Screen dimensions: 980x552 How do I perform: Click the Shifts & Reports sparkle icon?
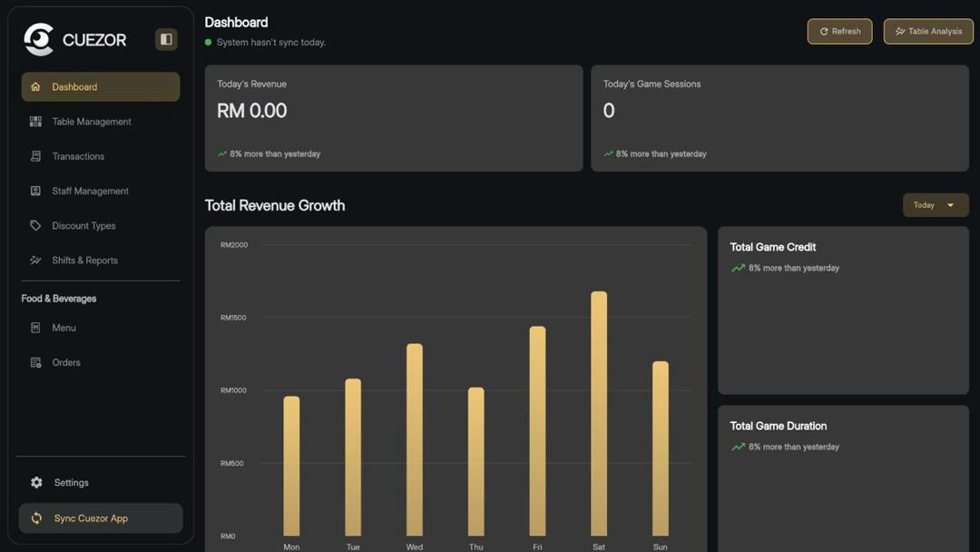[35, 260]
